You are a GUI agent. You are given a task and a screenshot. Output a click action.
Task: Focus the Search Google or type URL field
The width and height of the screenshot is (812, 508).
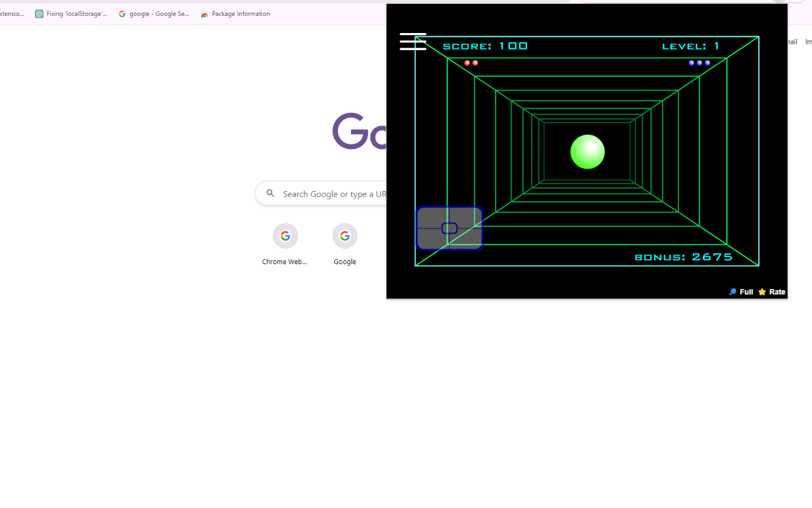click(333, 194)
